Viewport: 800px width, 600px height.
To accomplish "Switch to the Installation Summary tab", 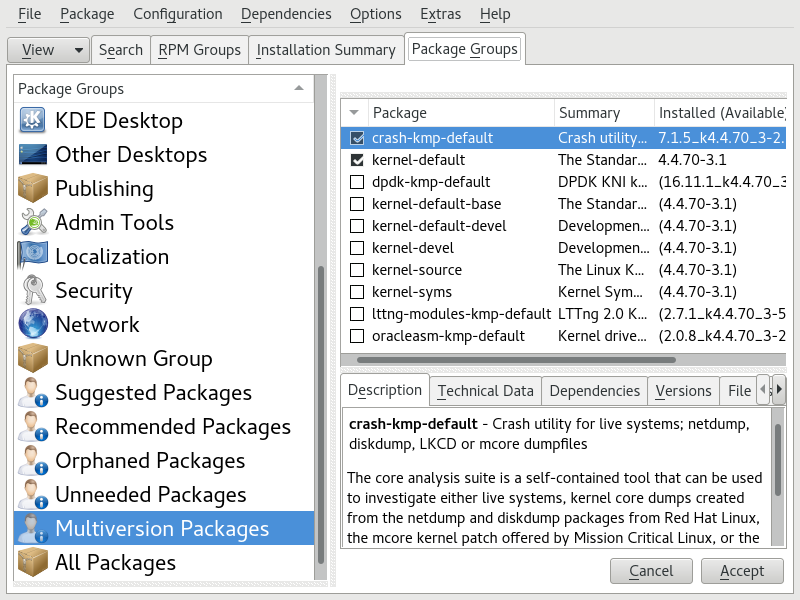I will coord(326,50).
